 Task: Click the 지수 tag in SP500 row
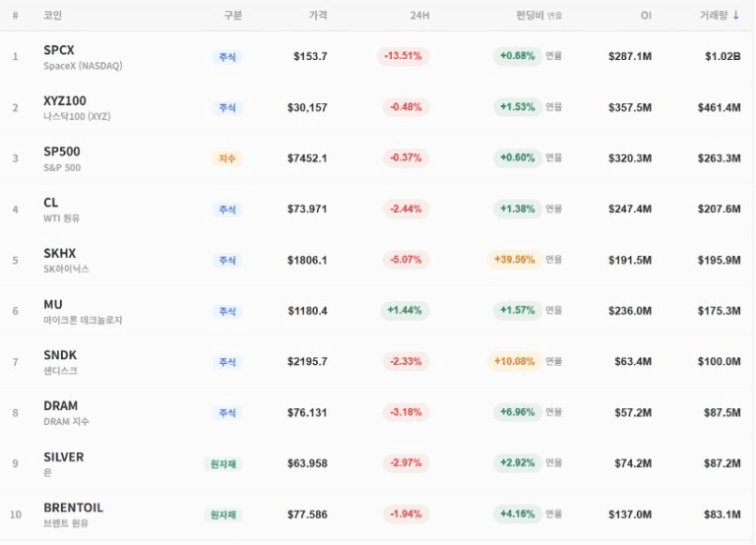click(x=227, y=158)
